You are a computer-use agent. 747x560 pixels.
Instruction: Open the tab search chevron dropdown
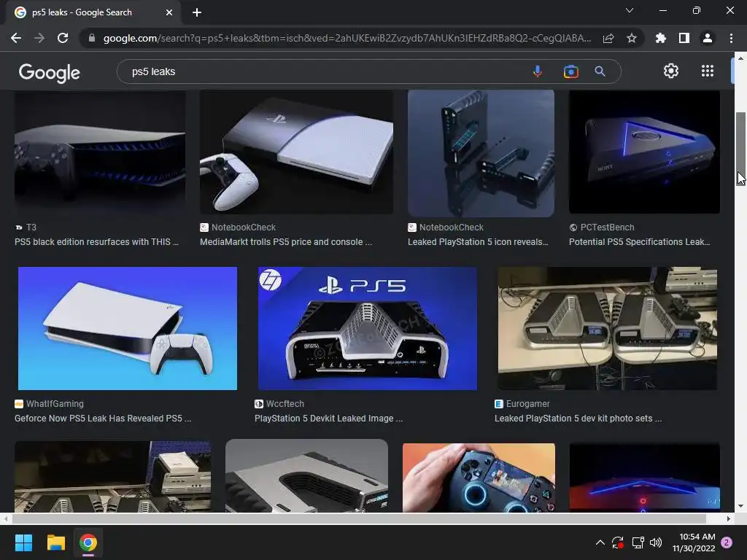630,10
